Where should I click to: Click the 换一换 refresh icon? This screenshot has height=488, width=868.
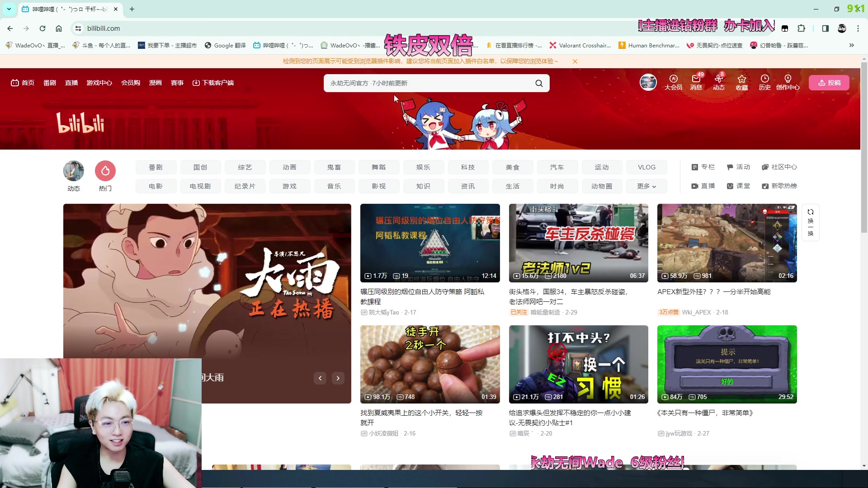[811, 223]
